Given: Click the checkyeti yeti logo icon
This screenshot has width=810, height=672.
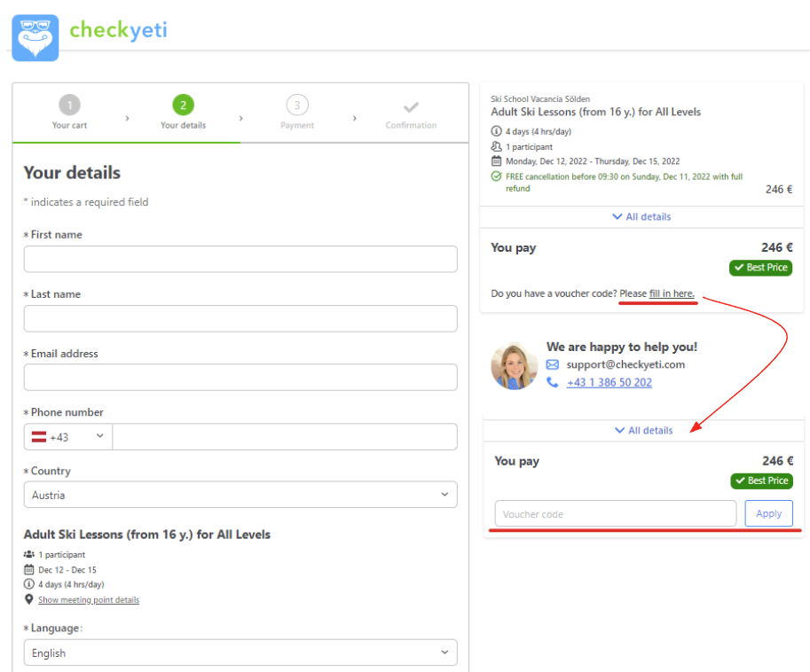Looking at the screenshot, I should 35,37.
